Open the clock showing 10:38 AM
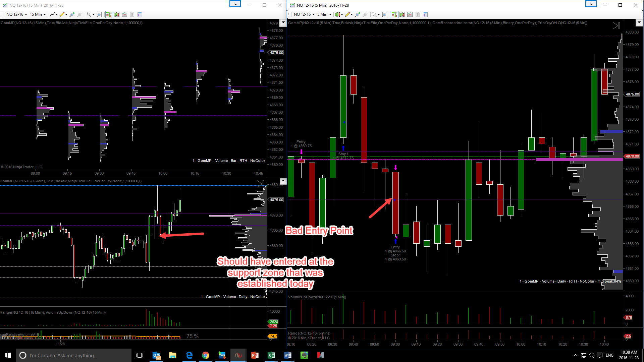The width and height of the screenshot is (644, 362). click(629, 355)
